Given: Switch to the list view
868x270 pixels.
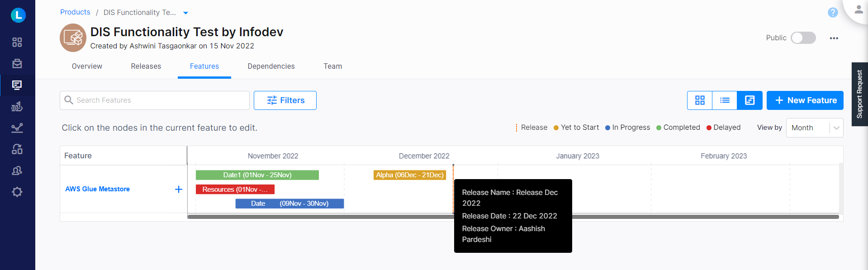Looking at the screenshot, I should pyautogui.click(x=725, y=100).
